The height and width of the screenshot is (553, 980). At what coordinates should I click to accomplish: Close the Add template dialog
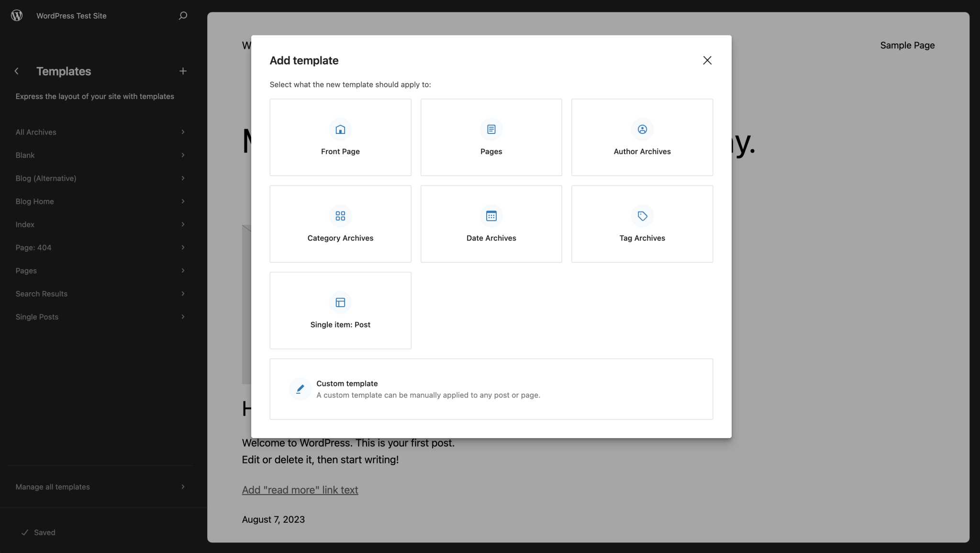pyautogui.click(x=707, y=60)
